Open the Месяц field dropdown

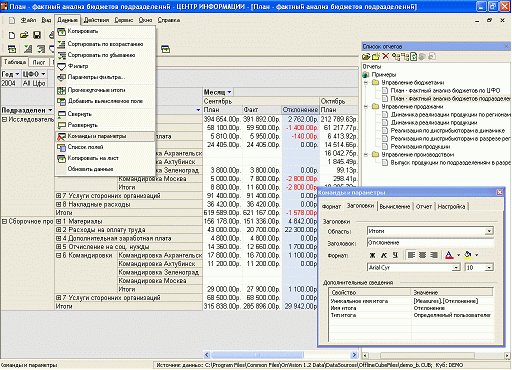click(x=229, y=92)
